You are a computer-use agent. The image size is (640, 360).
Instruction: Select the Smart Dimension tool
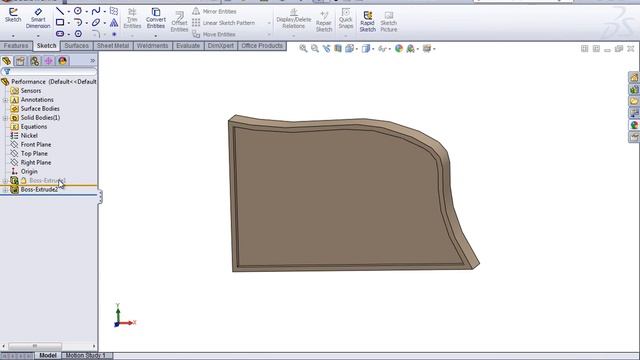[x=38, y=18]
